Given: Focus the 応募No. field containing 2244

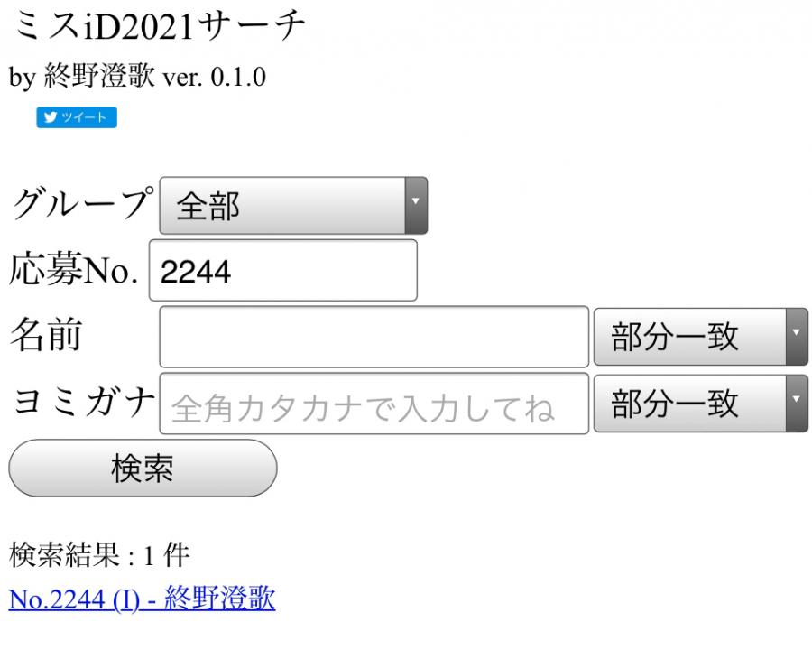Looking at the screenshot, I should tap(283, 270).
